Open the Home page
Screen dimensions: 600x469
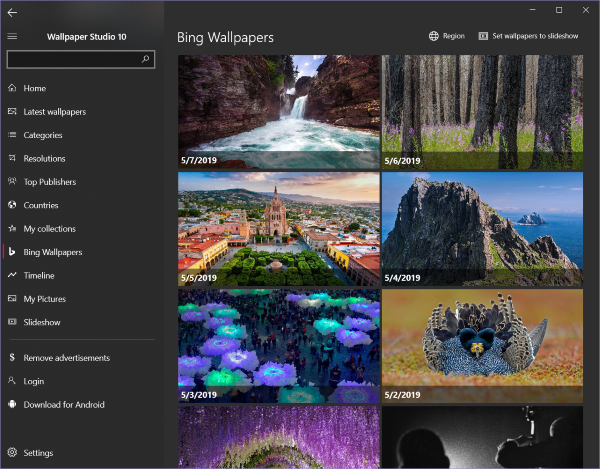tap(35, 88)
